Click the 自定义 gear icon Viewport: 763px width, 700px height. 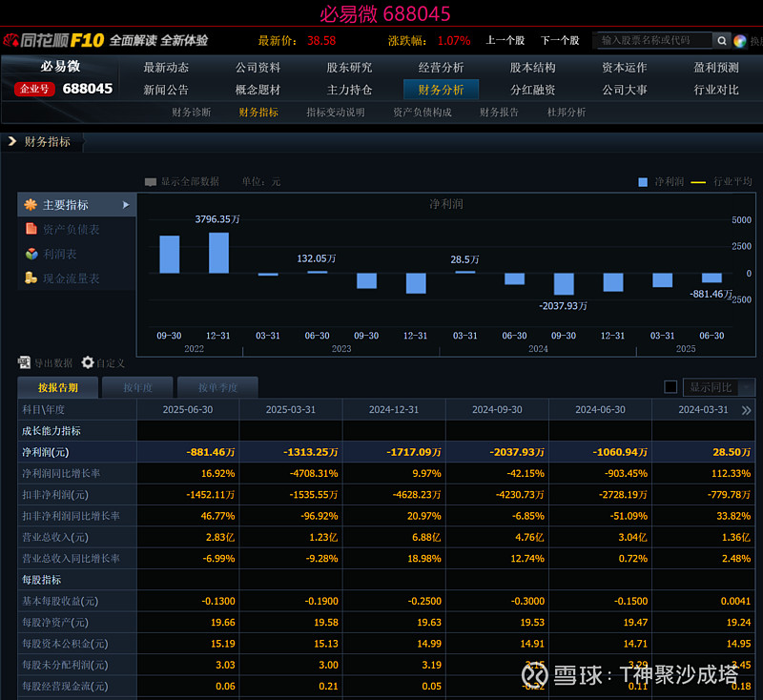(88, 362)
